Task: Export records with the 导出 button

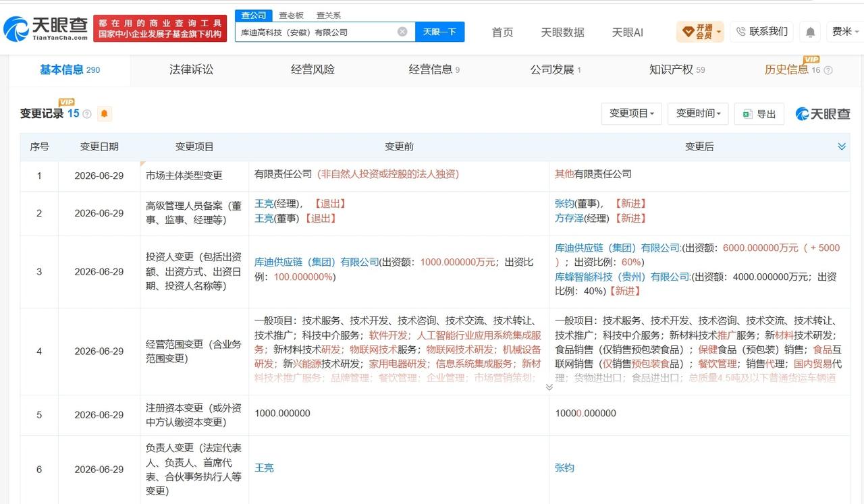Action: (x=759, y=114)
